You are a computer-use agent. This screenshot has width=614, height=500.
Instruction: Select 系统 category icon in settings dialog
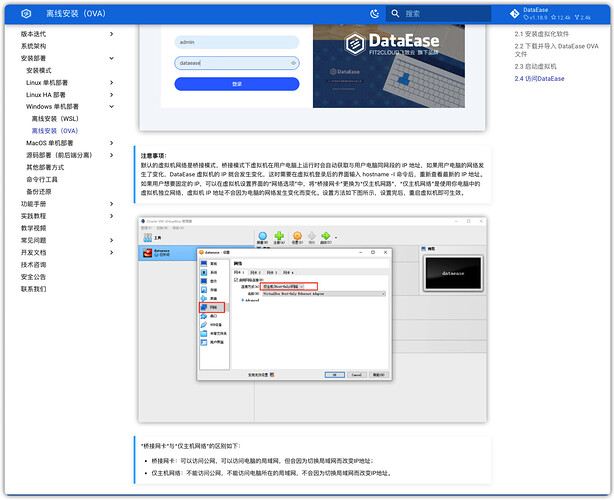tap(204, 272)
